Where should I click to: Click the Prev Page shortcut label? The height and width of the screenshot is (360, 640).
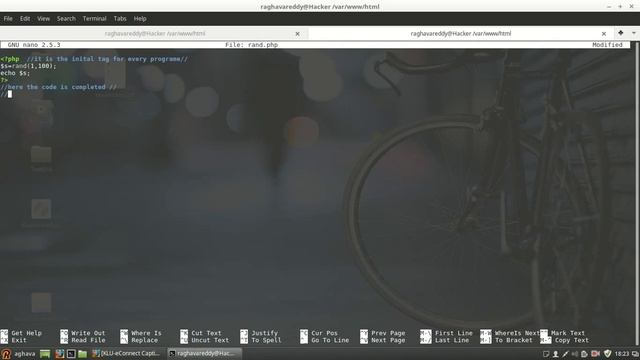388,333
